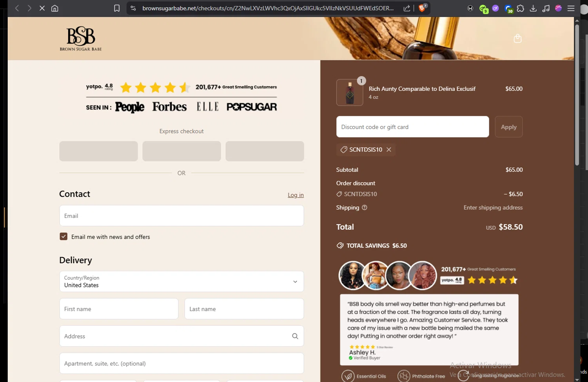Focus the Discount code or gift card field
Image resolution: width=588 pixels, height=382 pixels.
412,127
